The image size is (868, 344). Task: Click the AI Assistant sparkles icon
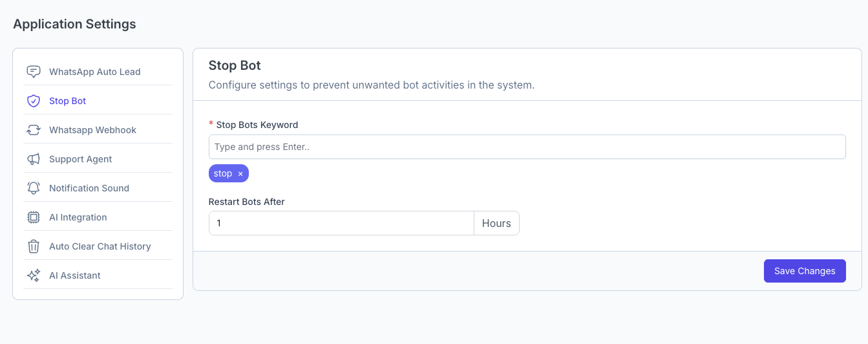[x=34, y=275]
